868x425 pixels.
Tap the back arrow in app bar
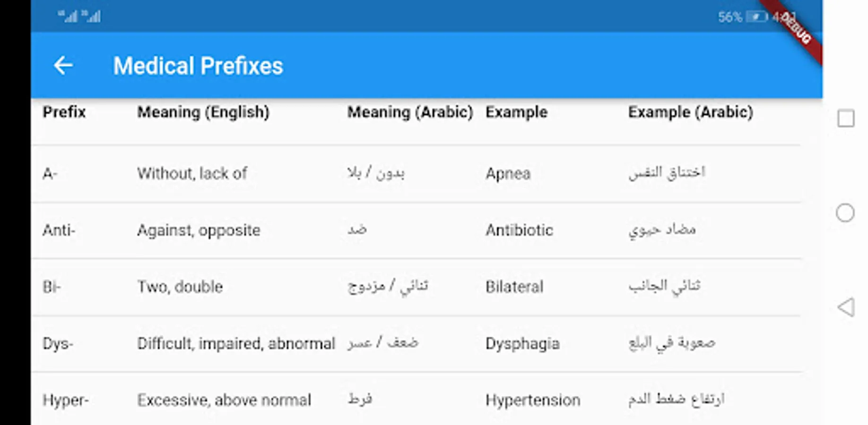(63, 66)
